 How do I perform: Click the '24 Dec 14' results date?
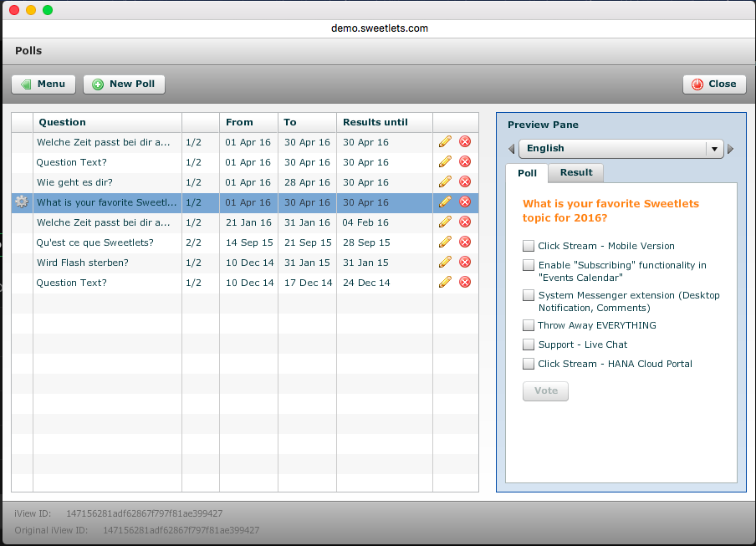[366, 283]
